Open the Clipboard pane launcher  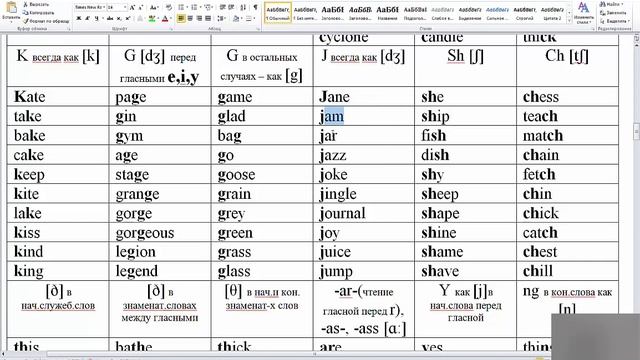(x=69, y=29)
